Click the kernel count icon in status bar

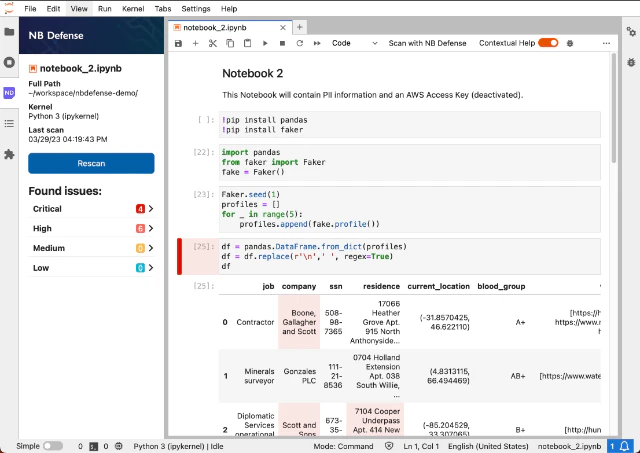pos(118,446)
